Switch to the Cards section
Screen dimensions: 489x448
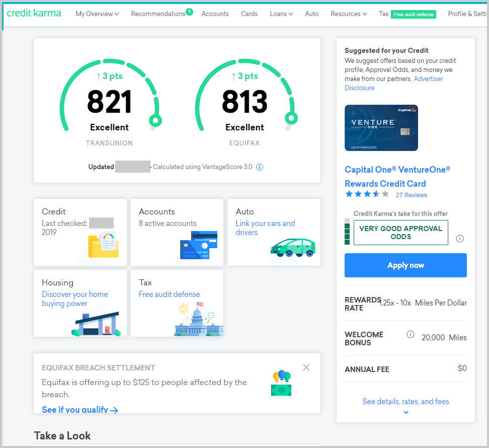click(249, 14)
